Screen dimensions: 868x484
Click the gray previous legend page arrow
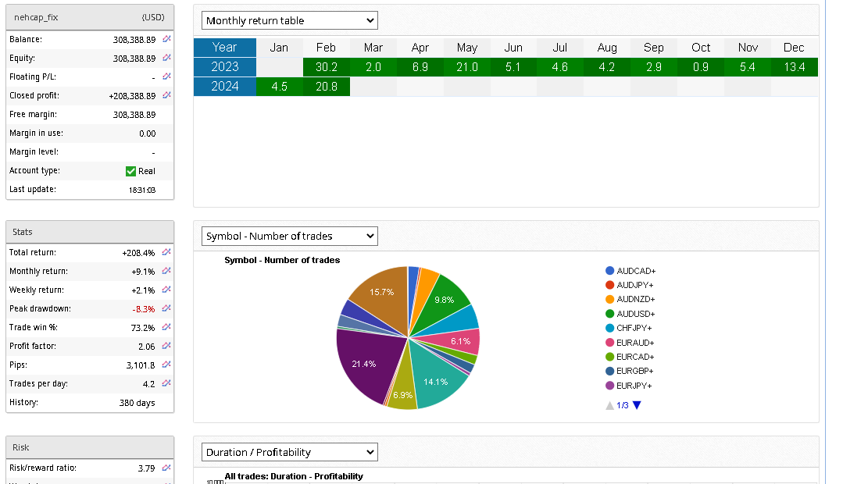tap(609, 405)
